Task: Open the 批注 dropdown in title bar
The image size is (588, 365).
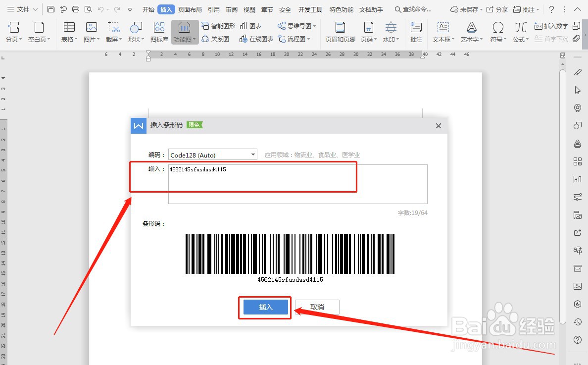Action: [526, 9]
